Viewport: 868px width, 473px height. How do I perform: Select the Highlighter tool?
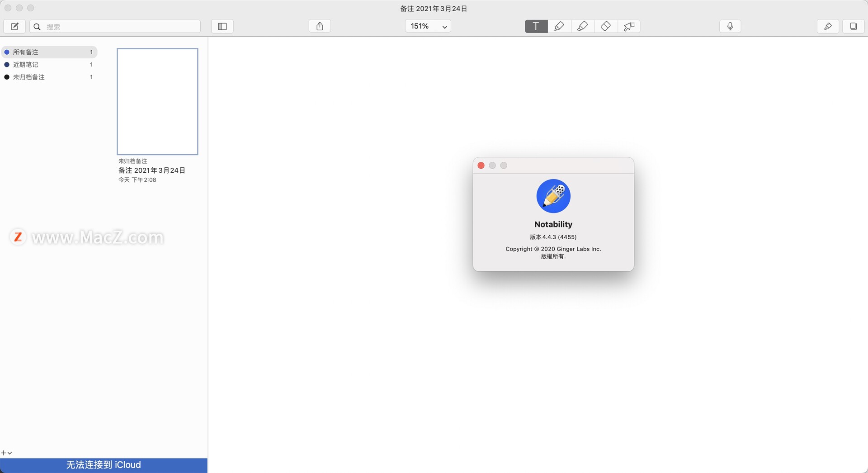tap(583, 26)
